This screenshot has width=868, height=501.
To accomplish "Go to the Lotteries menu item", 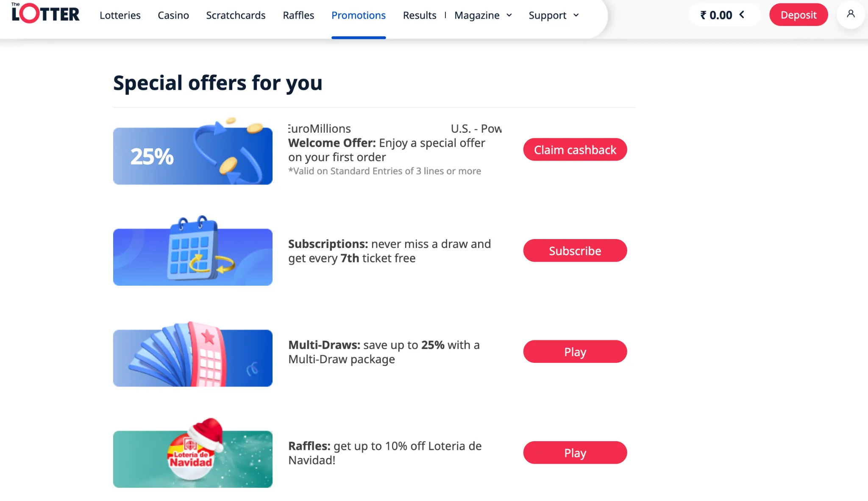I will [120, 15].
